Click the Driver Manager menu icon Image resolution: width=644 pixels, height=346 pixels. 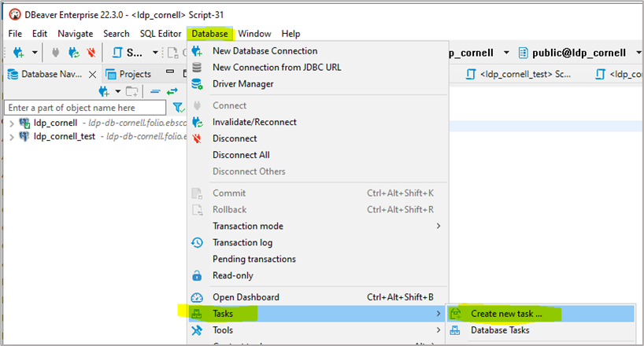click(197, 83)
